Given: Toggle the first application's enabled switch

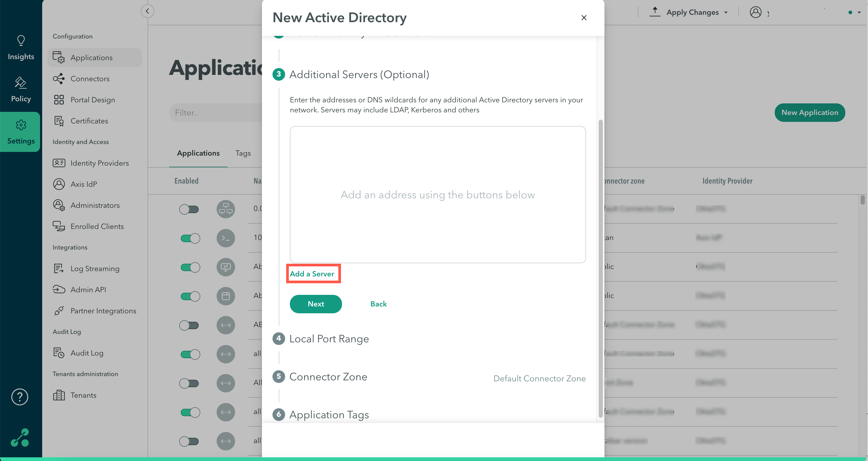Looking at the screenshot, I should coord(189,209).
